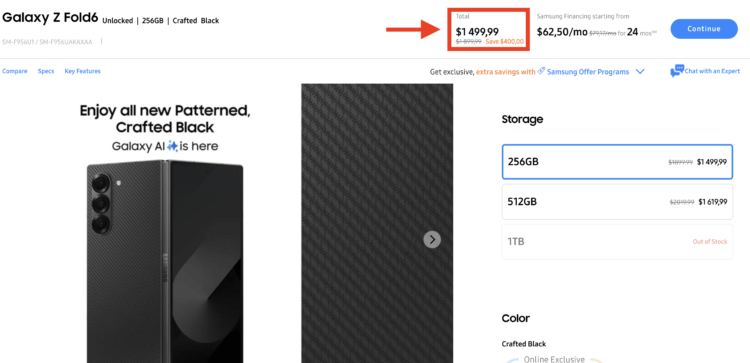This screenshot has width=750, height=363.
Task: Click the Galaxy Z Fold6 product title
Action: pyautogui.click(x=50, y=18)
